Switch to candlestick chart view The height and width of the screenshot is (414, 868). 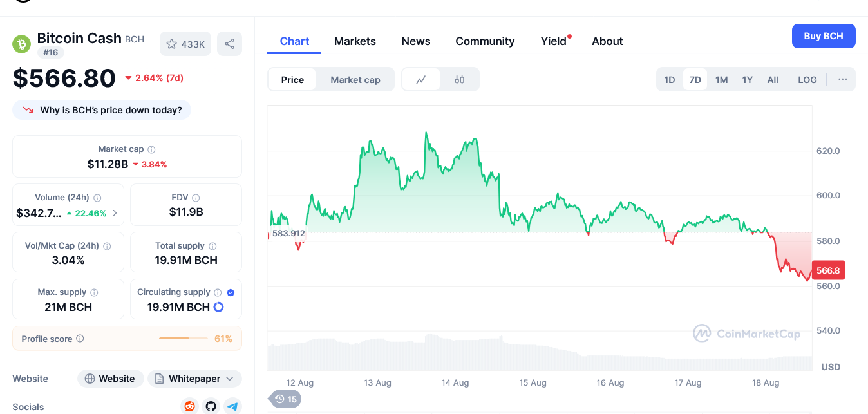[459, 80]
